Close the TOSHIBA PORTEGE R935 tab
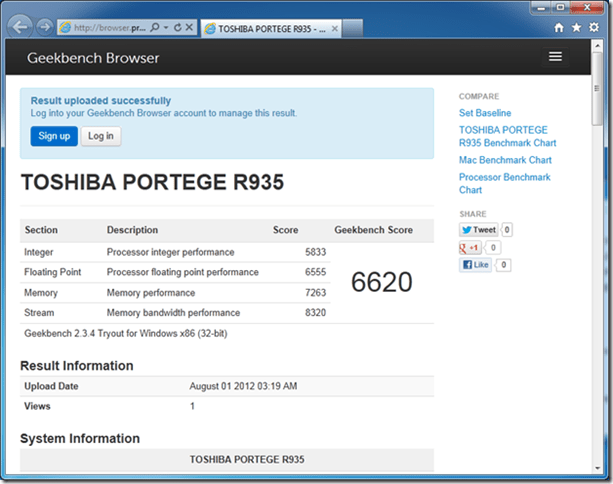 335,29
